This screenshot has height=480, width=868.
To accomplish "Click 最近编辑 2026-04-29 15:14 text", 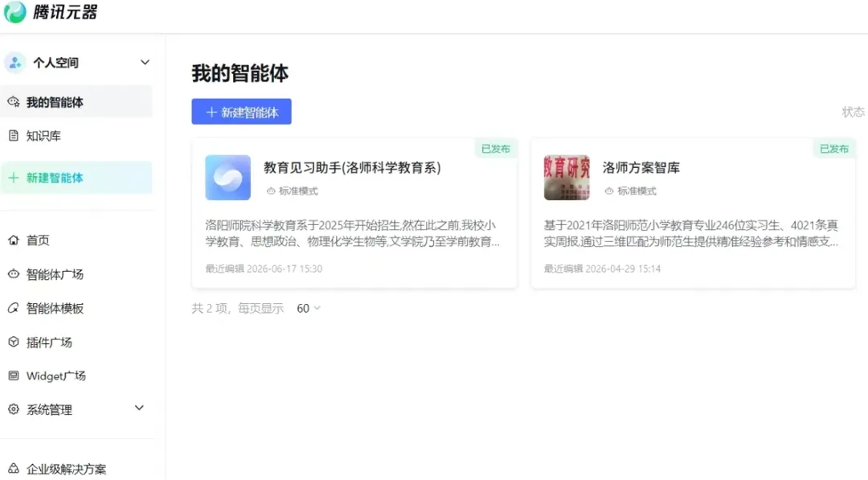I will click(602, 269).
